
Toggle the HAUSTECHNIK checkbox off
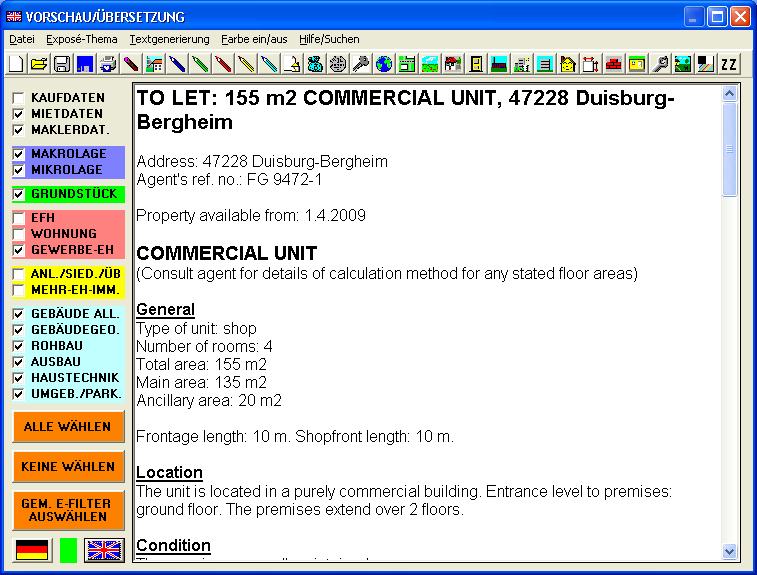[x=18, y=378]
